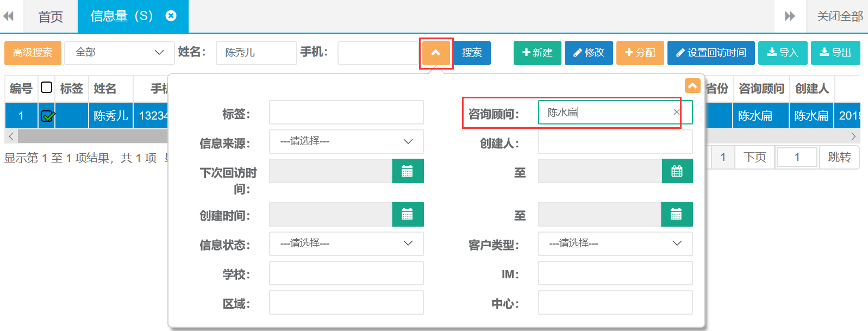This screenshot has width=868, height=331.
Task: Click the 设置回访时间 button
Action: coord(710,53)
